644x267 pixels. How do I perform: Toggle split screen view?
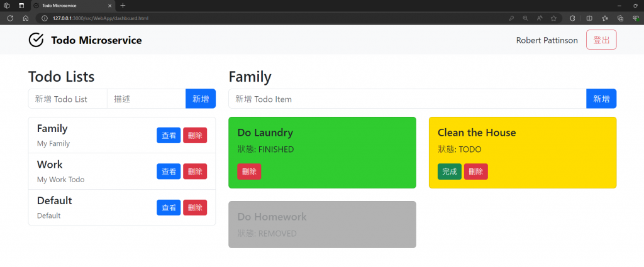[x=589, y=18]
